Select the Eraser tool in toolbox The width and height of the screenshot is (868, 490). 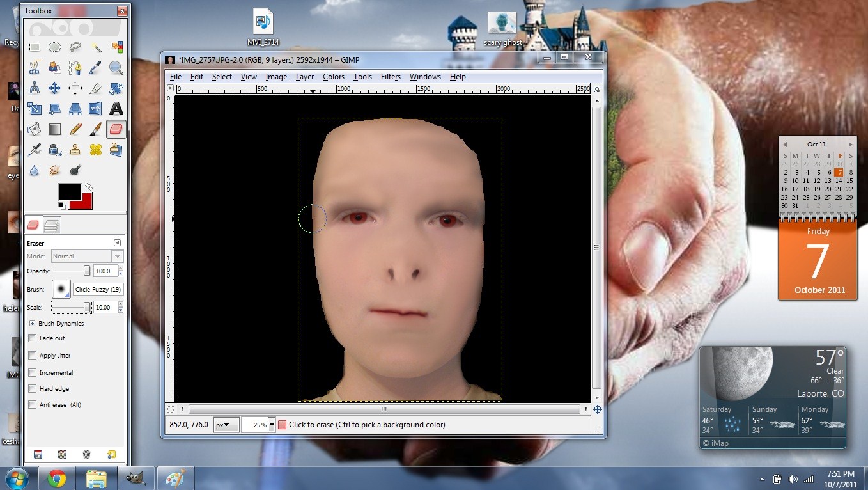point(116,129)
